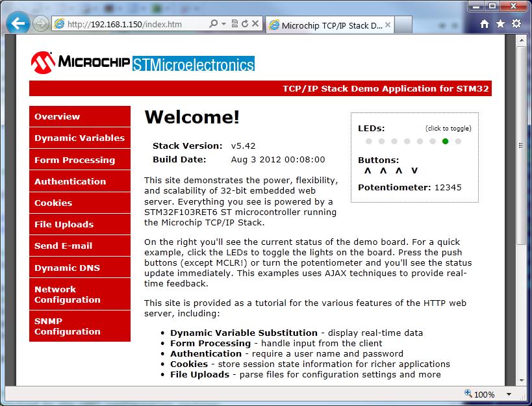Viewport: 532px width, 406px height.
Task: Click the Compatibility View icon
Action: point(234,24)
